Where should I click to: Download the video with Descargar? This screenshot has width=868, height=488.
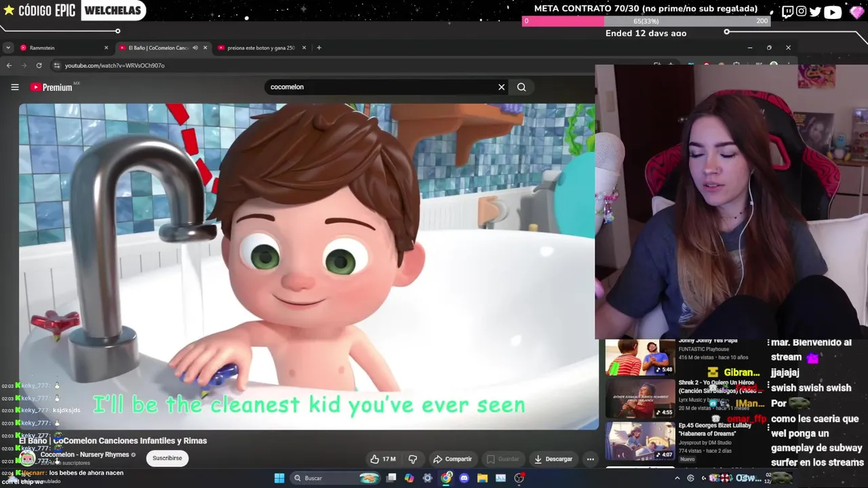(x=553, y=459)
